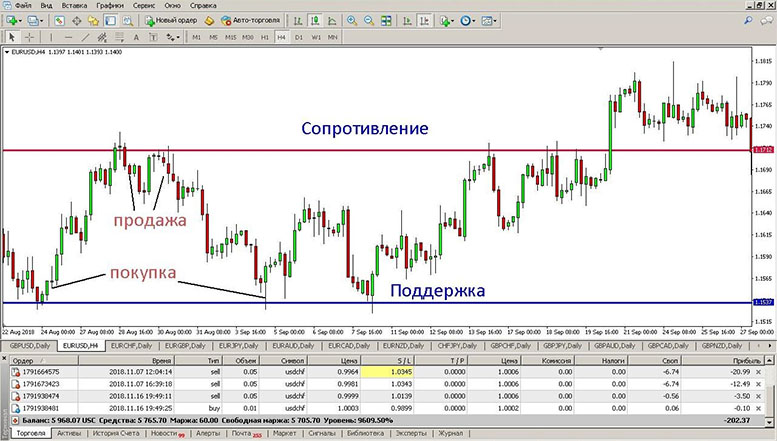Open the search magnifier icon

point(748,20)
